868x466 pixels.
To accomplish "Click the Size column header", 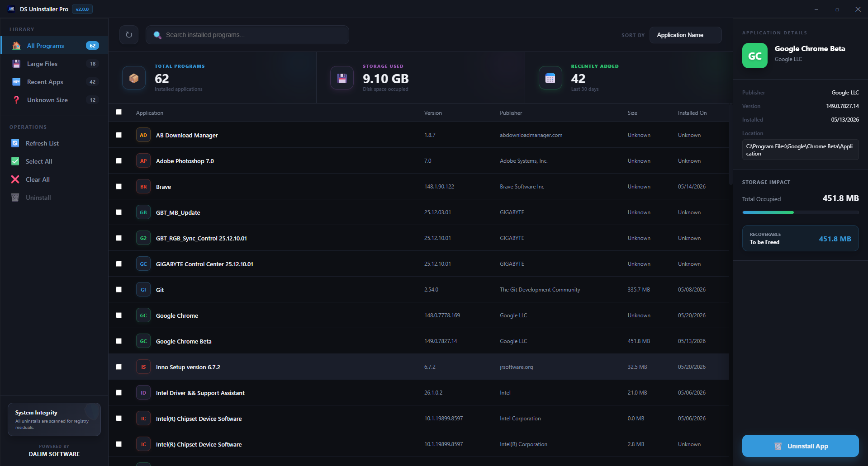I will click(x=632, y=113).
